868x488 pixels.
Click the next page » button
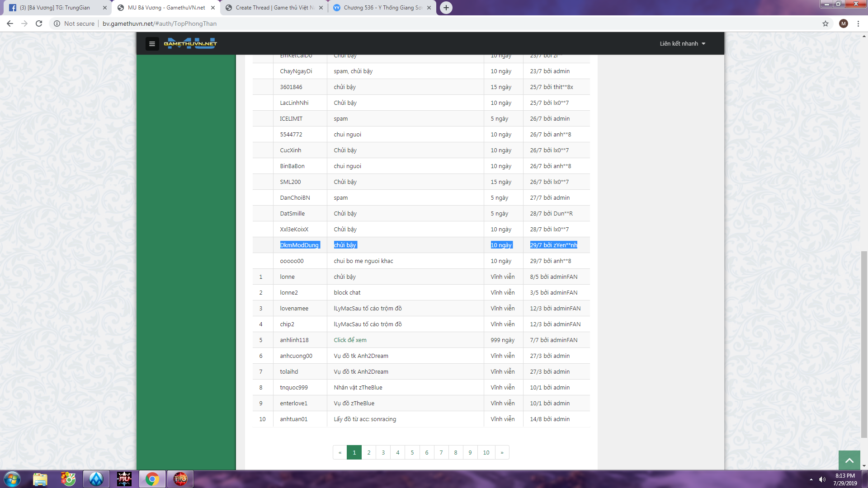click(502, 453)
